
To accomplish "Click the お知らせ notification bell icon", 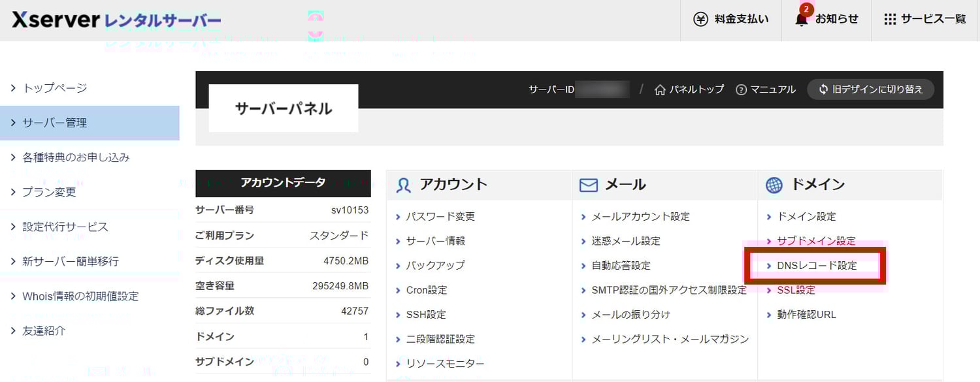I will pos(800,20).
